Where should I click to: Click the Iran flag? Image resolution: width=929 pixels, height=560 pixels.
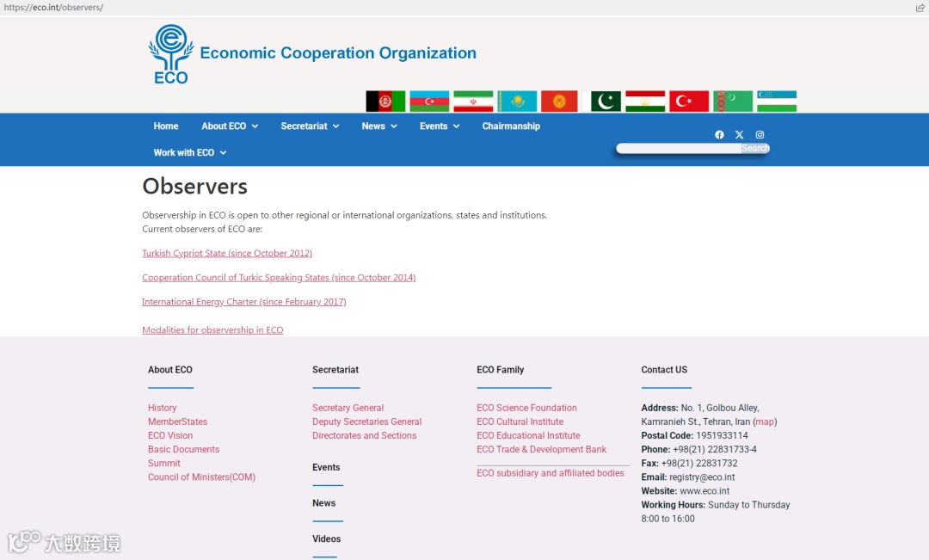(x=473, y=102)
